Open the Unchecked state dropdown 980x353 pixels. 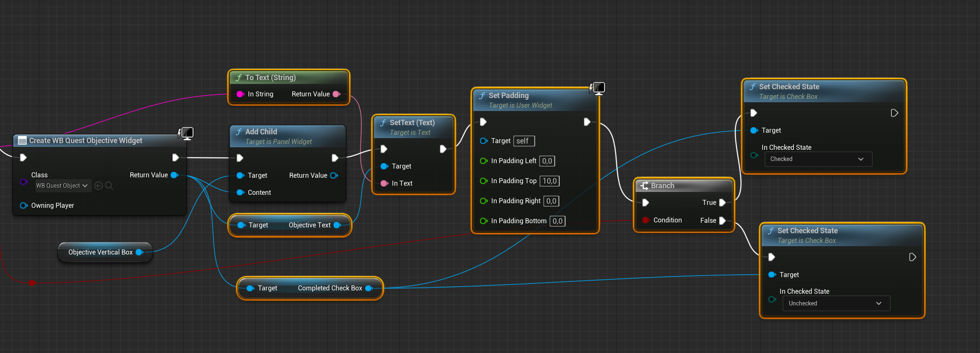click(836, 303)
